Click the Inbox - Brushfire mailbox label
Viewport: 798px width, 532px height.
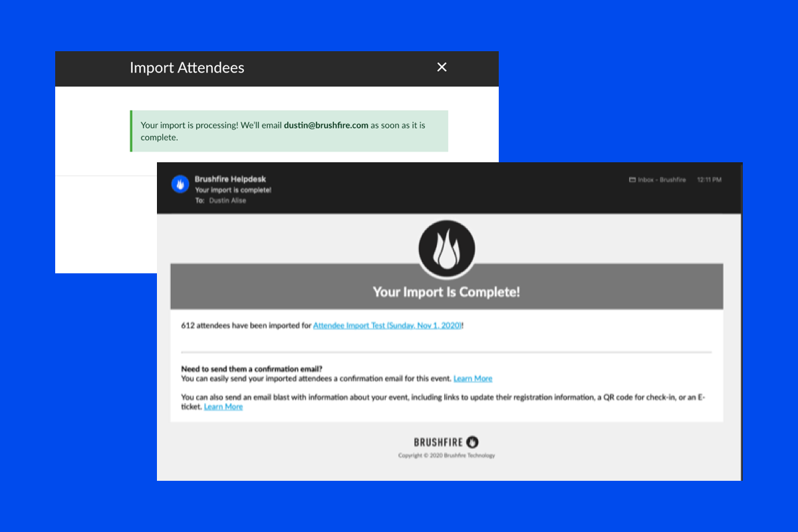[662, 180]
